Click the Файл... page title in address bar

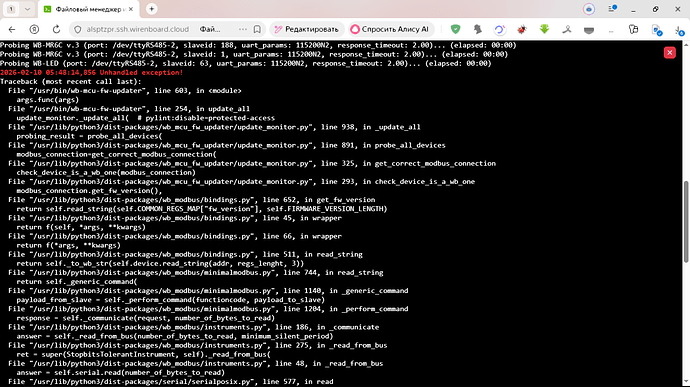click(210, 29)
